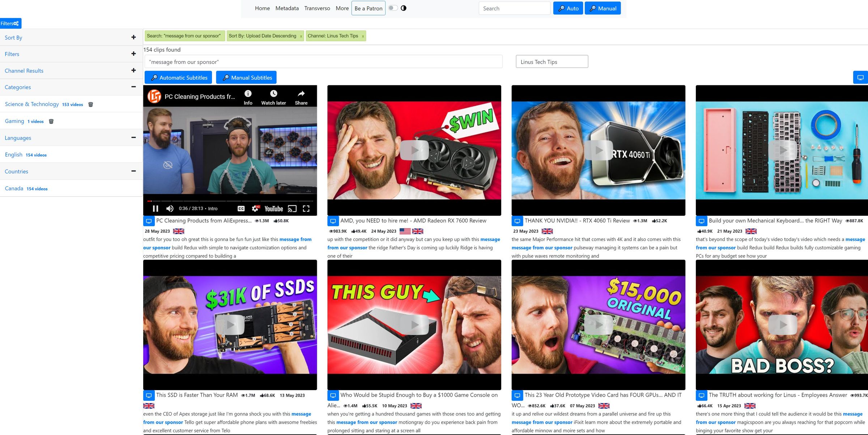868x435 pixels.
Task: Share the PC Cleaning Products video
Action: click(x=301, y=96)
